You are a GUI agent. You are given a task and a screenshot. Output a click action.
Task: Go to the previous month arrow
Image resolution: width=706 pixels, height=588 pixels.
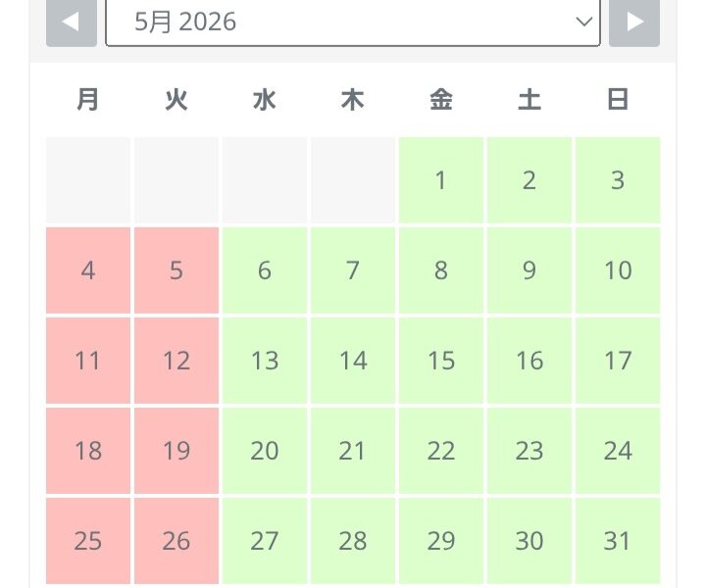click(x=71, y=22)
